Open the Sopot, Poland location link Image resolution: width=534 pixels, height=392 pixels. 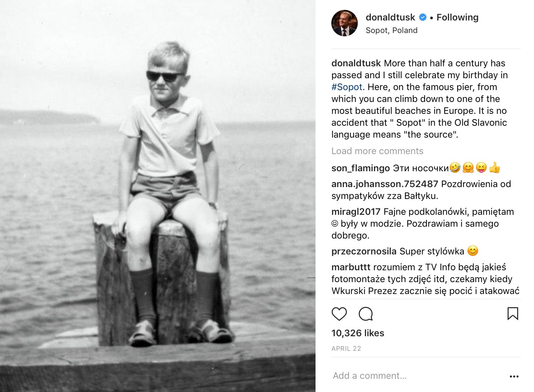(x=391, y=30)
